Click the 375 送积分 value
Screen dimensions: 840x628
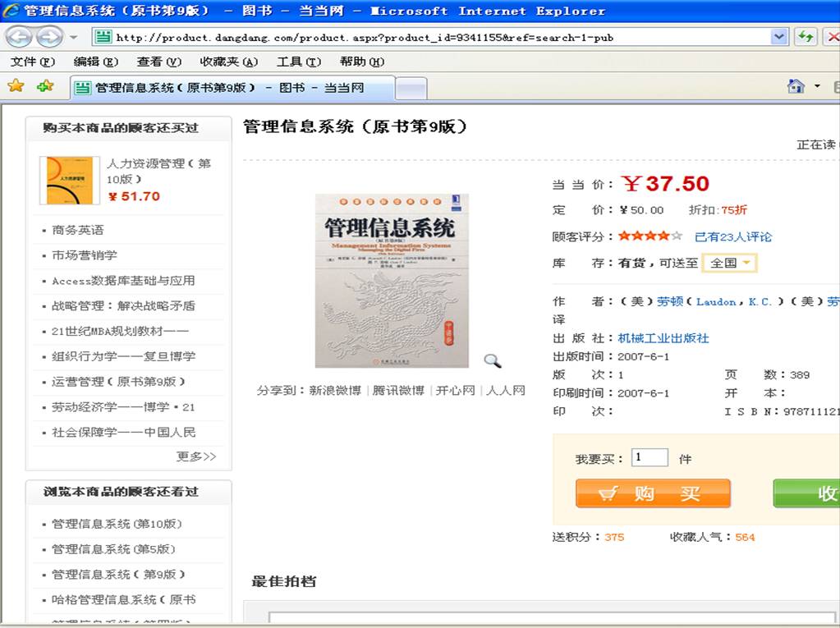click(x=614, y=537)
